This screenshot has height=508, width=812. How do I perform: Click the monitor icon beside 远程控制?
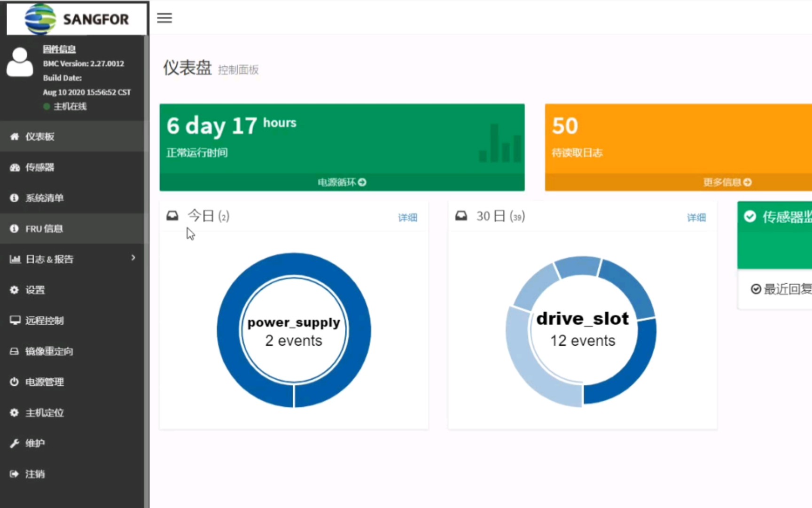pos(15,320)
